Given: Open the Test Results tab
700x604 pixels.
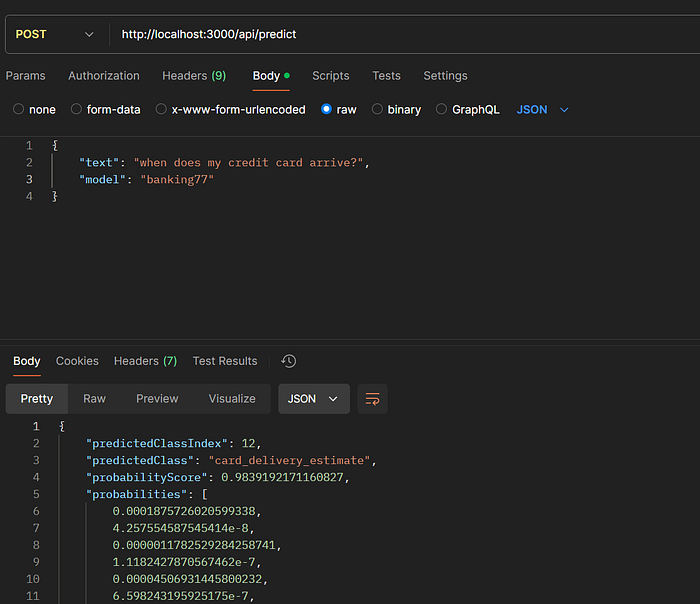Looking at the screenshot, I should pos(225,361).
